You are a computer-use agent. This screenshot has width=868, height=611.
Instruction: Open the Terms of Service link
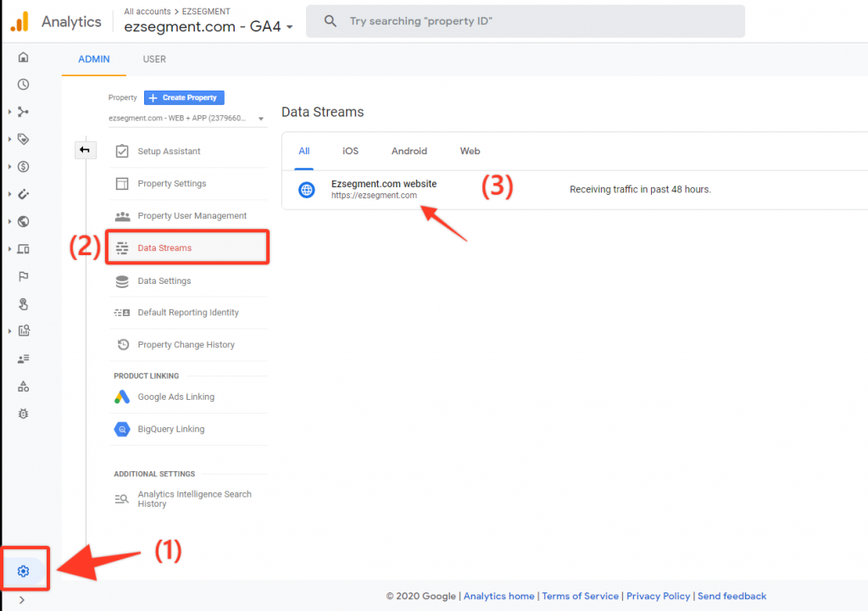point(580,596)
